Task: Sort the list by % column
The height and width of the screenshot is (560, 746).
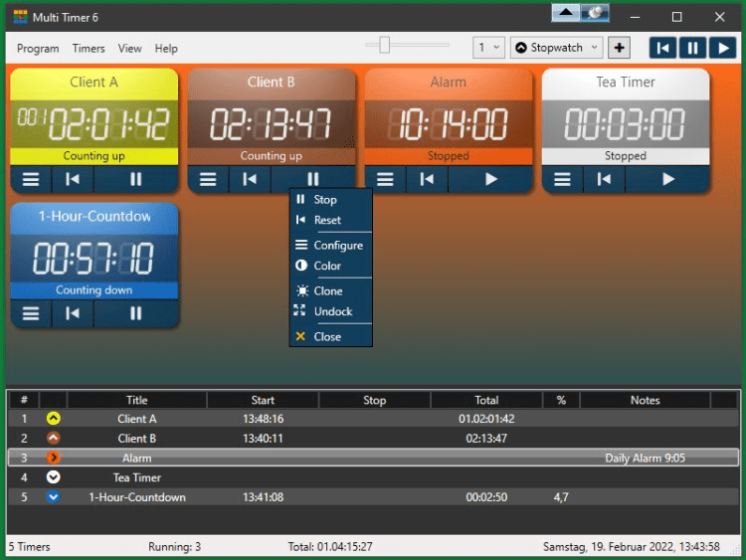Action: coord(561,400)
